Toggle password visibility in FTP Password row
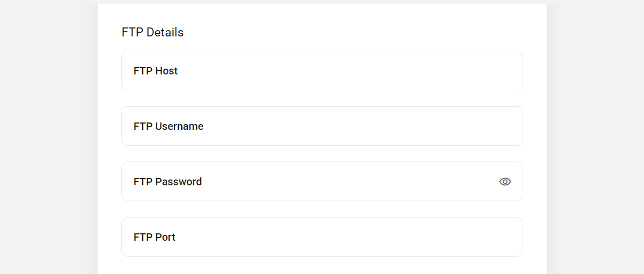The image size is (644, 274). click(505, 182)
